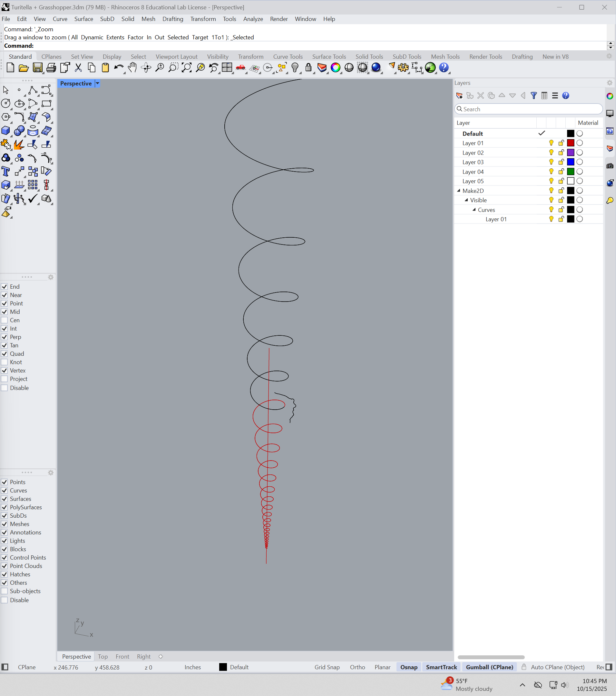This screenshot has width=616, height=696.
Task: Click the Zoom Extents toolbar icon
Action: point(187,68)
